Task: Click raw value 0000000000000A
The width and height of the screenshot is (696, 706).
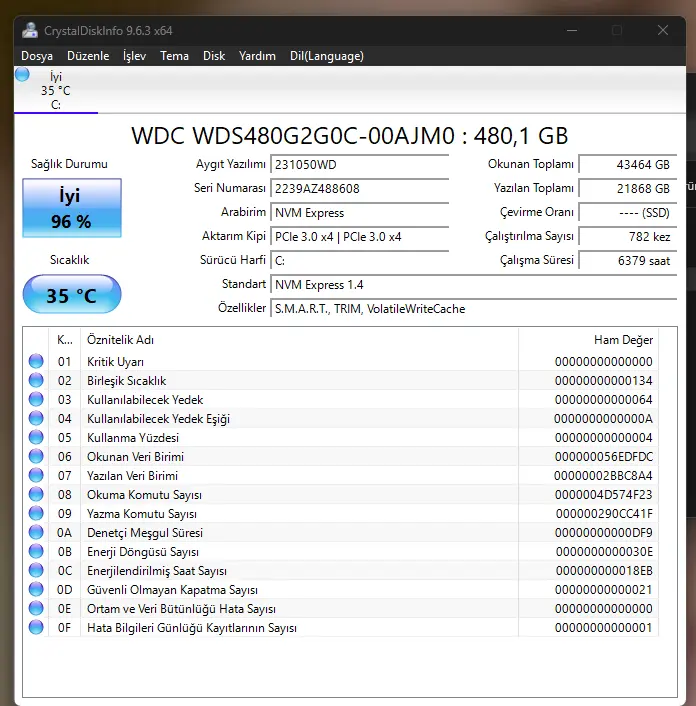Action: (603, 419)
